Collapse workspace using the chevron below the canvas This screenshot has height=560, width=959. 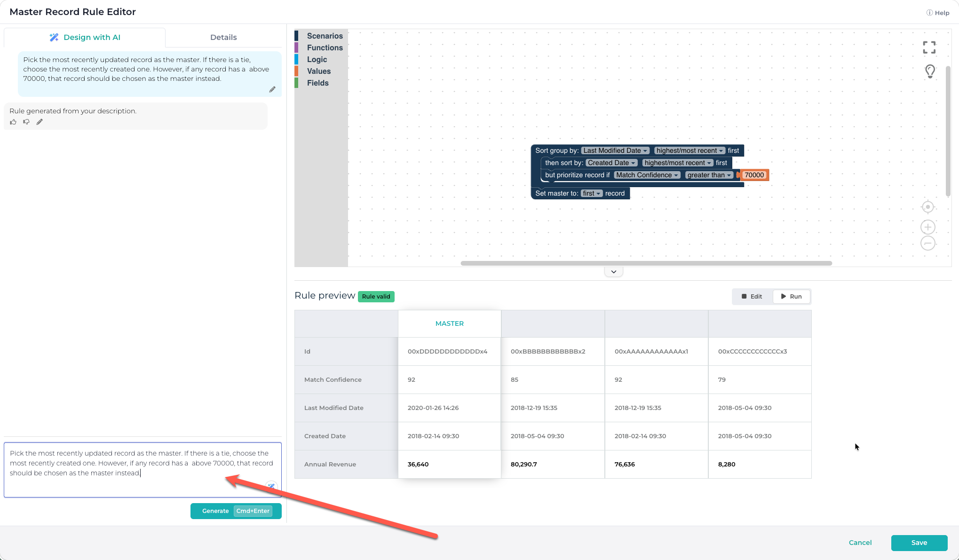coord(613,272)
